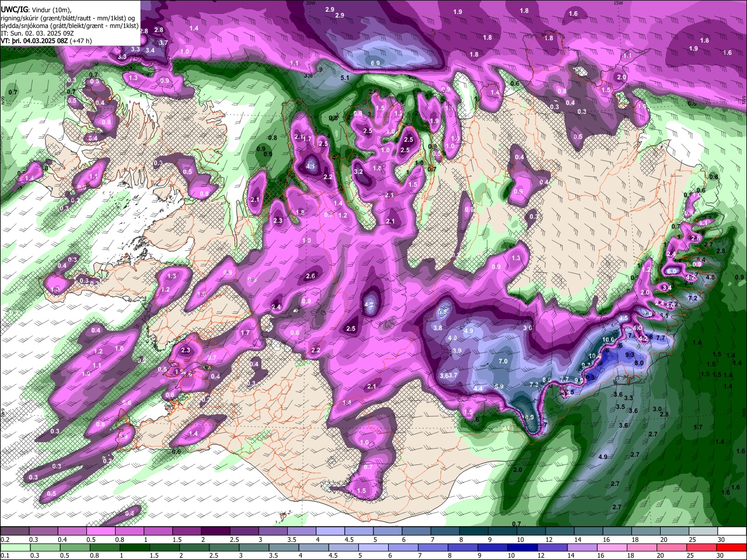Click the 20W longitude label at the top

point(311,3)
